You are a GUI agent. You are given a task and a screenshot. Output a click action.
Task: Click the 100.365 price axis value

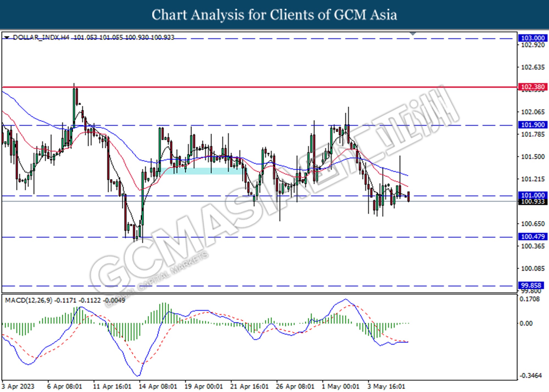[533, 246]
